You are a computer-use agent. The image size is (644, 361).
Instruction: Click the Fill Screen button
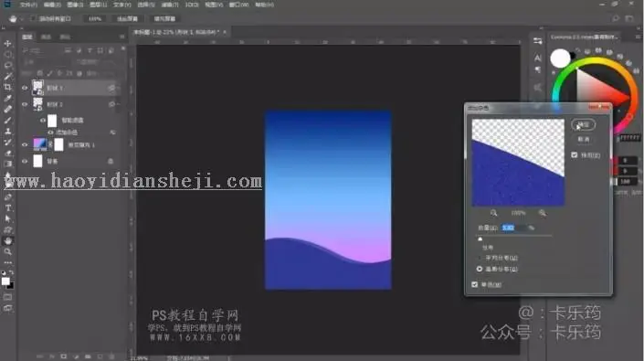tap(164, 19)
